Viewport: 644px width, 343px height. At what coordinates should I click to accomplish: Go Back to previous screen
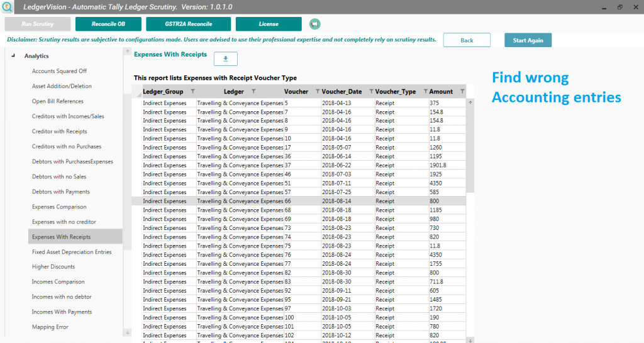[467, 40]
